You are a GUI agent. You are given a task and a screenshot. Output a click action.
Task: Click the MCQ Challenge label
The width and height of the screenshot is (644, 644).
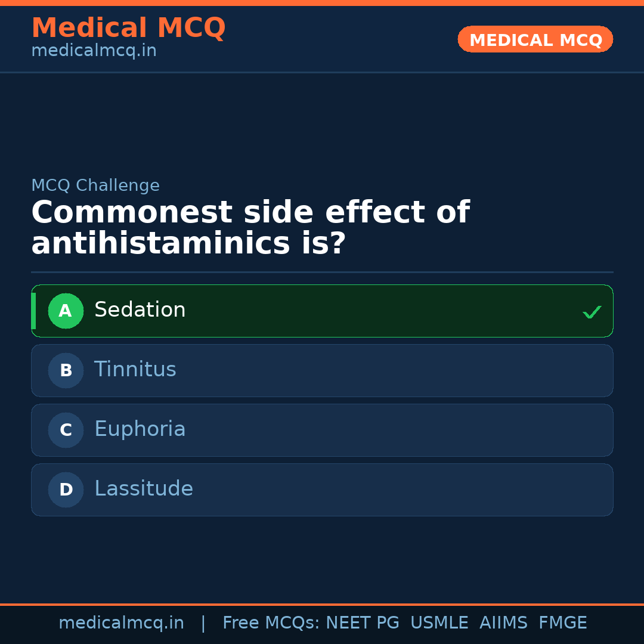pos(95,185)
